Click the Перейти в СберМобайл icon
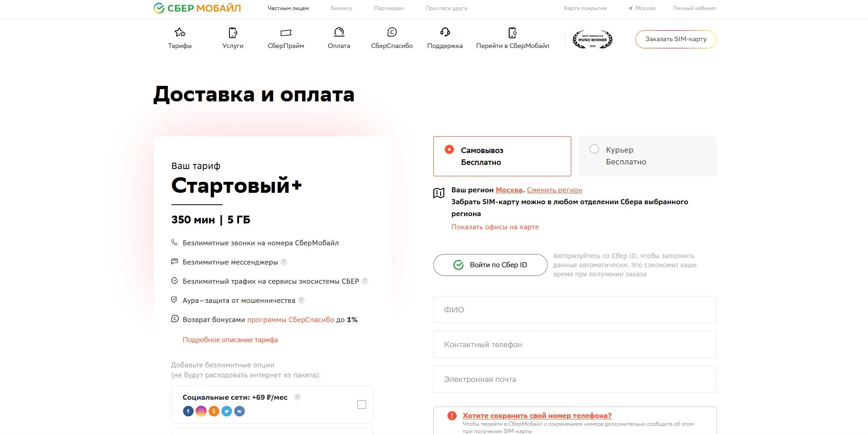Screen dimensions: 868x434 coord(513,32)
